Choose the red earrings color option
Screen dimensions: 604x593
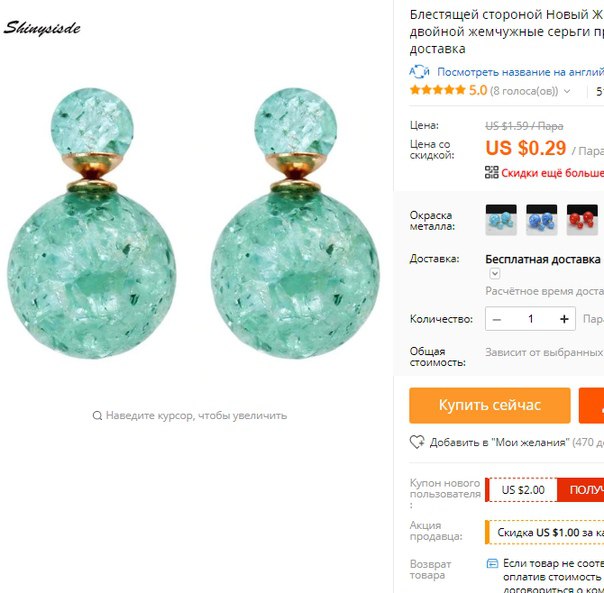tap(582, 220)
